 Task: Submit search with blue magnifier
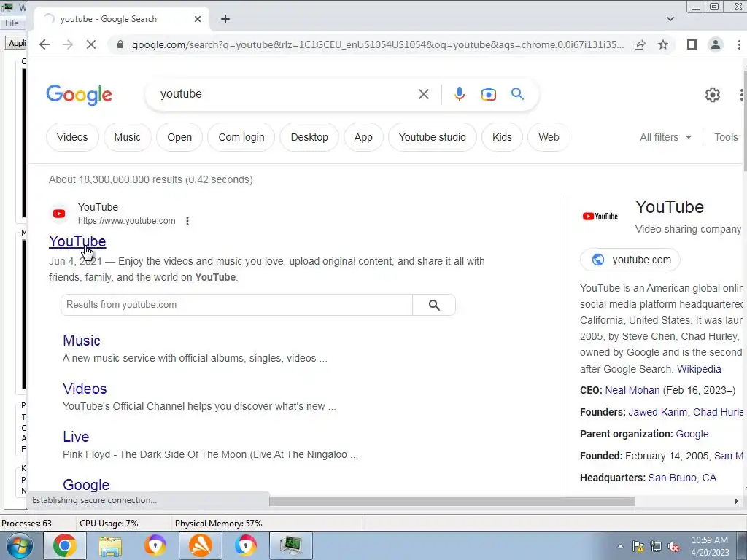click(517, 94)
